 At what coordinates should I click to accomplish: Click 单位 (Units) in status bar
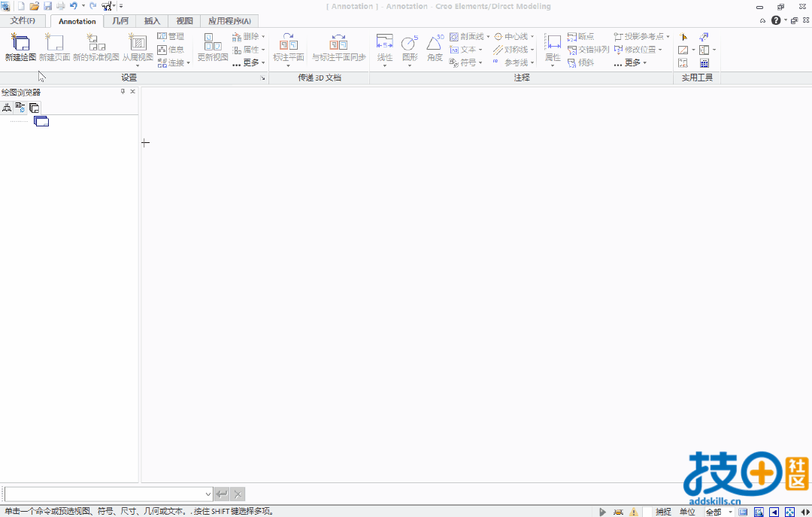pyautogui.click(x=687, y=512)
